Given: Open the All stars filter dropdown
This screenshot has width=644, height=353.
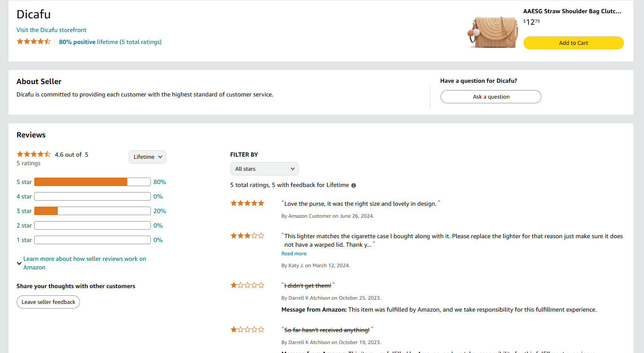Looking at the screenshot, I should (264, 169).
